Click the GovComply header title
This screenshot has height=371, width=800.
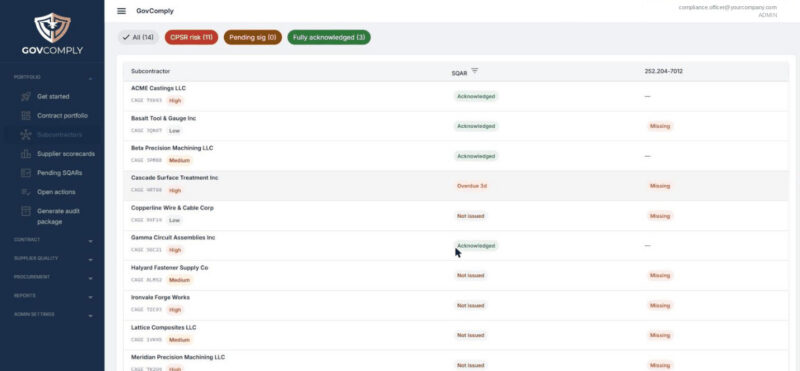[x=155, y=11]
